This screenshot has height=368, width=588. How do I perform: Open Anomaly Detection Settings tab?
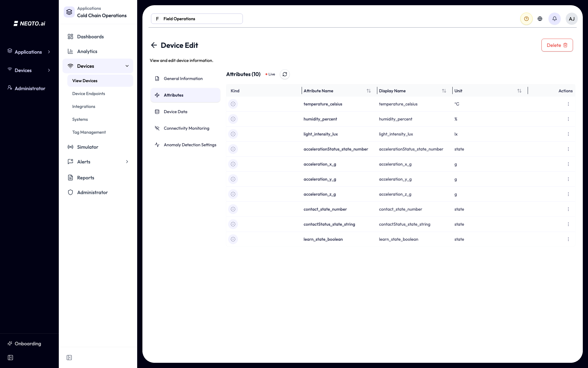185,145
